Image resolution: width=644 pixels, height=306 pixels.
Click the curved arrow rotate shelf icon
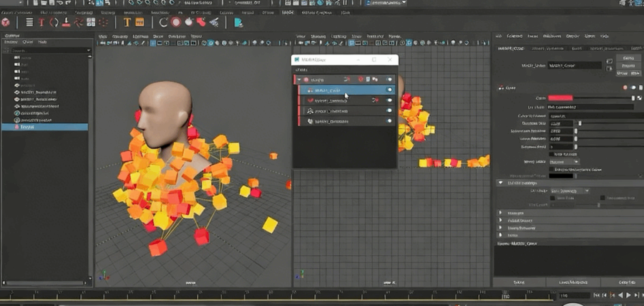(163, 21)
